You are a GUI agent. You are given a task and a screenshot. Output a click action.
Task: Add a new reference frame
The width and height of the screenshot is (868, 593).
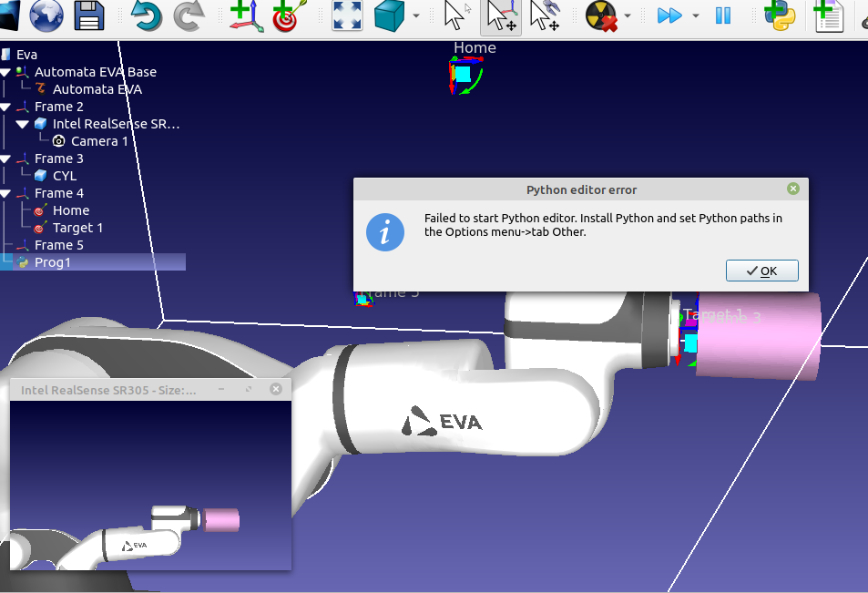(x=245, y=15)
